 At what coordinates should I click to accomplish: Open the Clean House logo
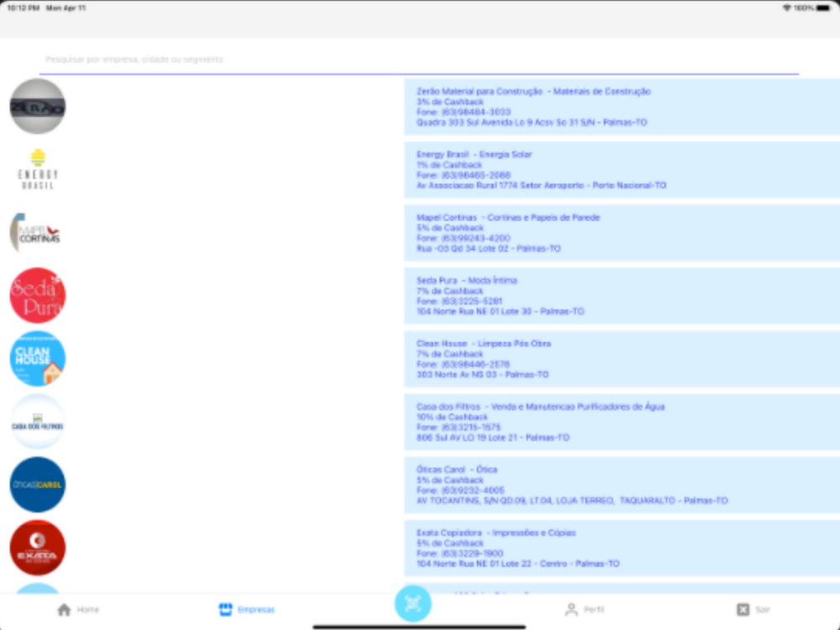coord(38,359)
